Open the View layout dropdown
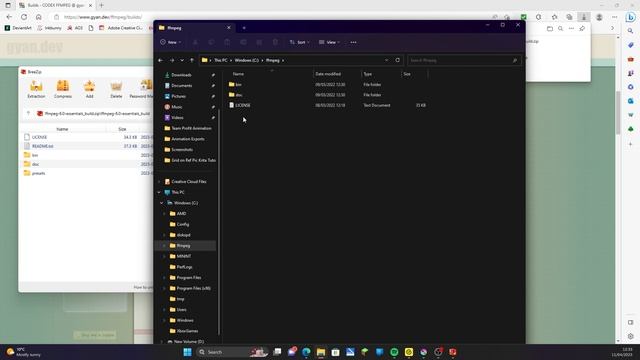 329,42
